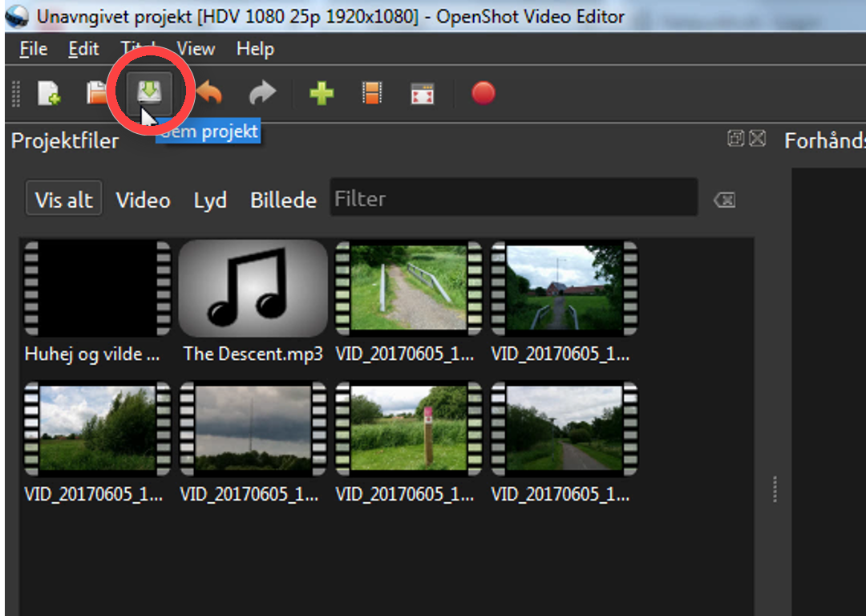Open the File menu
This screenshot has height=616, width=866.
click(x=34, y=49)
